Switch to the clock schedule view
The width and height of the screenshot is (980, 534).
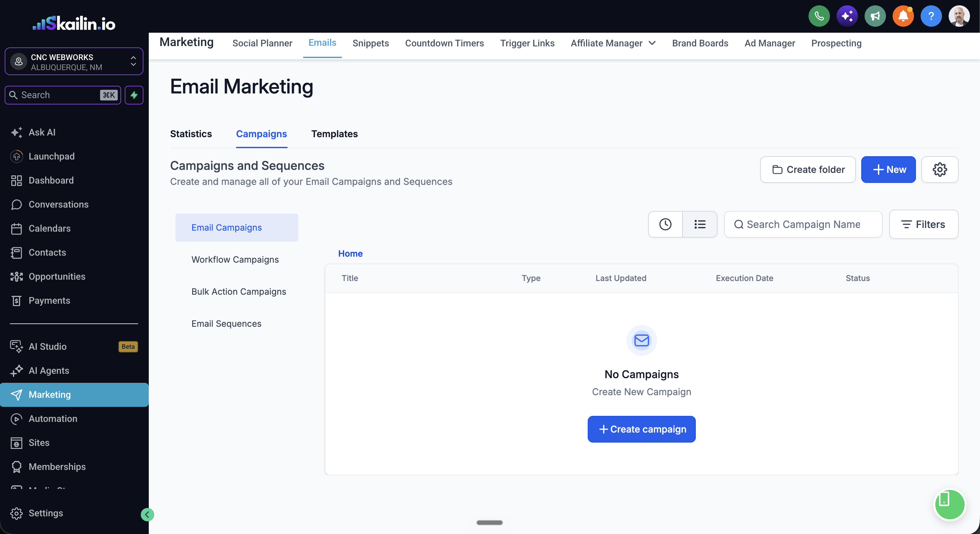pos(665,224)
